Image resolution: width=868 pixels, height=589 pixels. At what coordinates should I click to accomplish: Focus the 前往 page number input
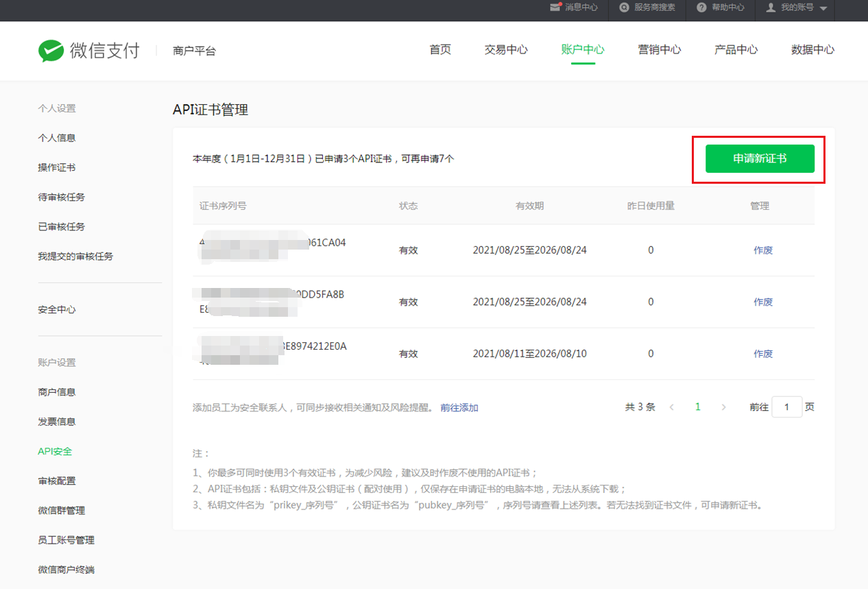click(x=787, y=407)
